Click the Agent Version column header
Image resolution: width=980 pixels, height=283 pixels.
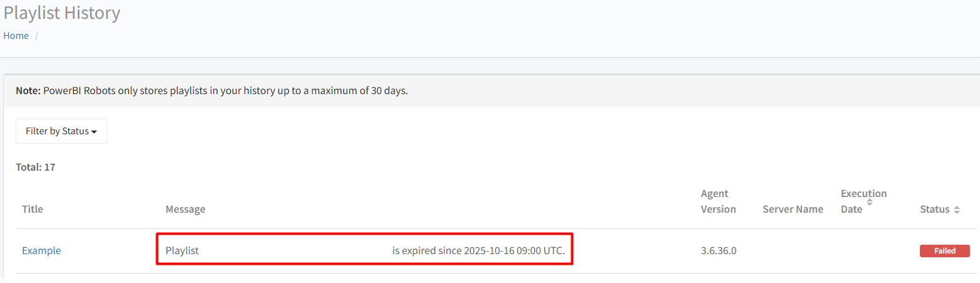718,201
